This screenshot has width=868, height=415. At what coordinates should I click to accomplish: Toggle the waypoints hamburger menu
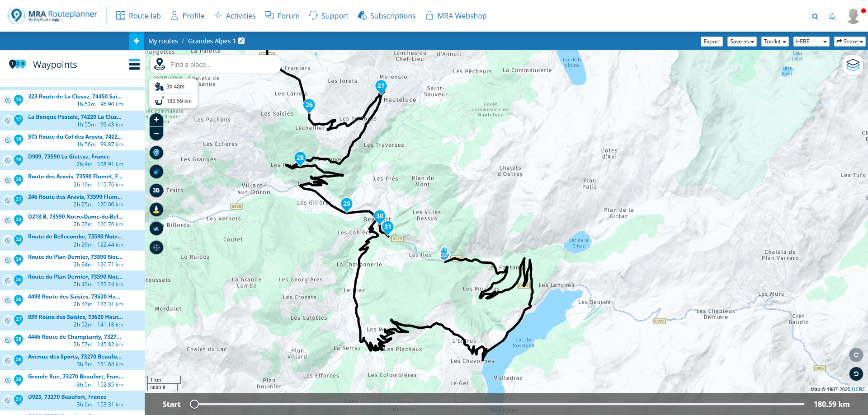coord(134,65)
